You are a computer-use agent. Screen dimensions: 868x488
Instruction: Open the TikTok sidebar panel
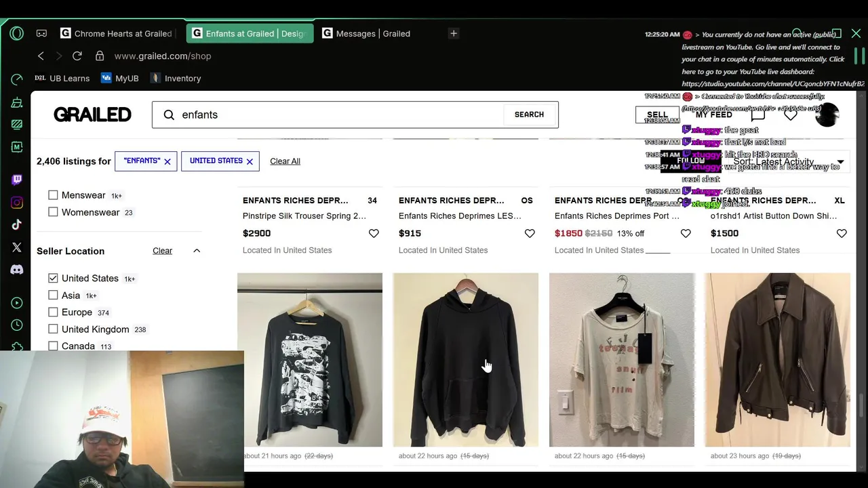[x=17, y=224]
